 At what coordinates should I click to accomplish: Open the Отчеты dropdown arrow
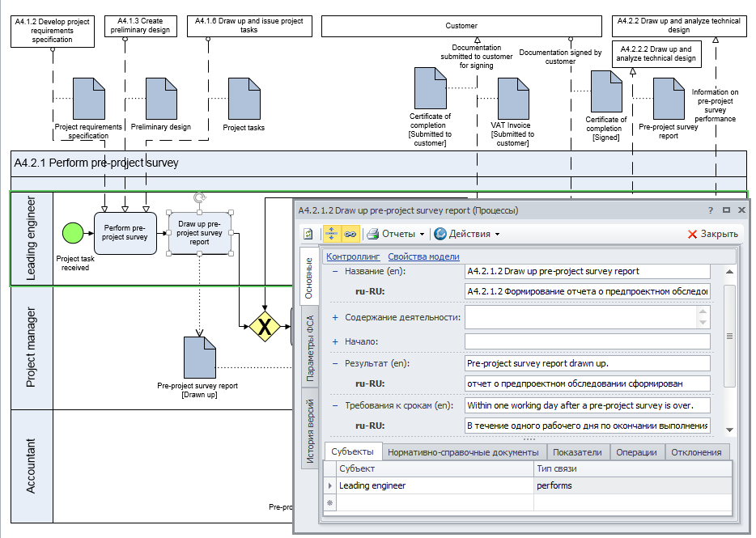(x=422, y=235)
